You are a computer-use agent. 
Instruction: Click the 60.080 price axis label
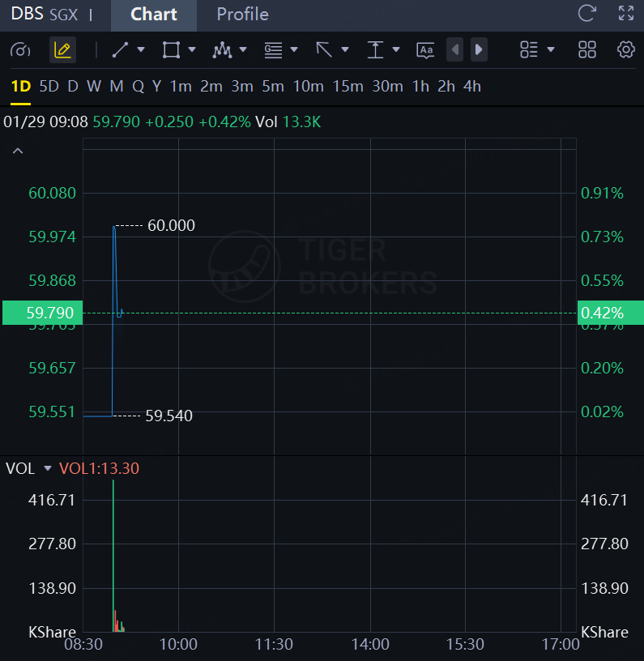pyautogui.click(x=53, y=193)
